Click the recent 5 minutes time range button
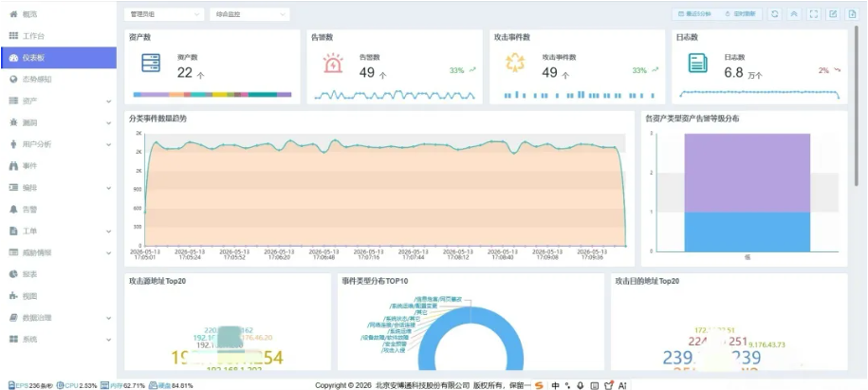Screen dimensions: 868x390 (694, 14)
